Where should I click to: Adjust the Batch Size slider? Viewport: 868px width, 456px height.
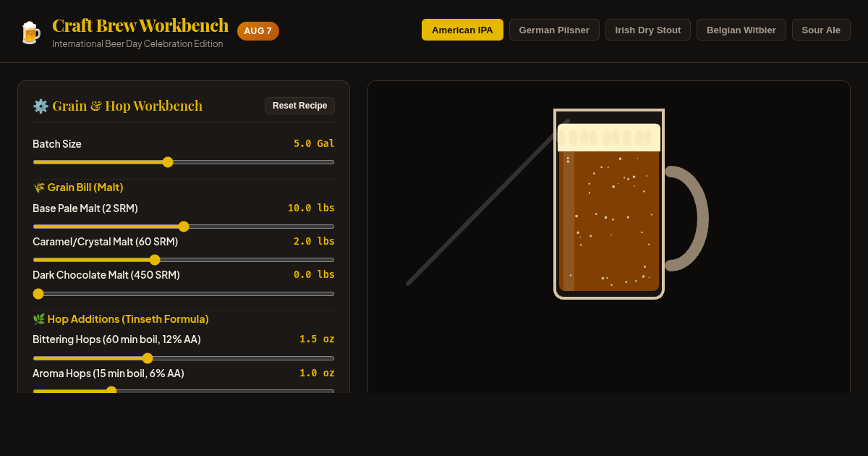(184, 162)
